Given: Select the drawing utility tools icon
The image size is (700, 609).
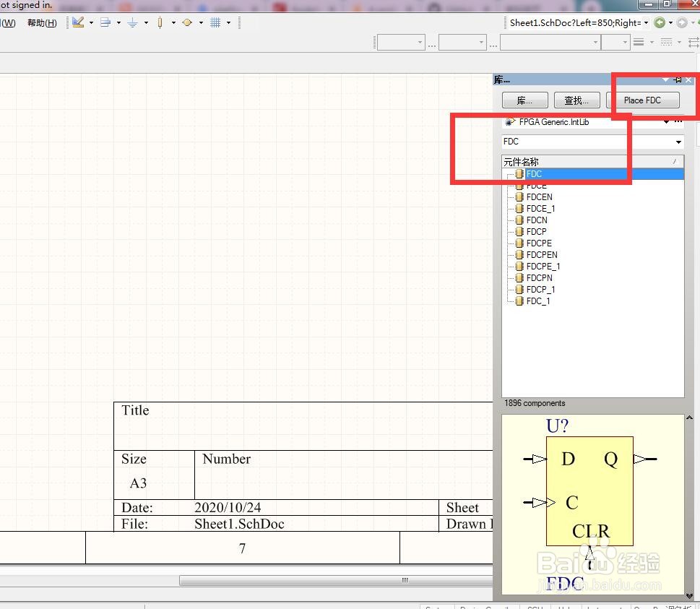Looking at the screenshot, I should (78, 22).
